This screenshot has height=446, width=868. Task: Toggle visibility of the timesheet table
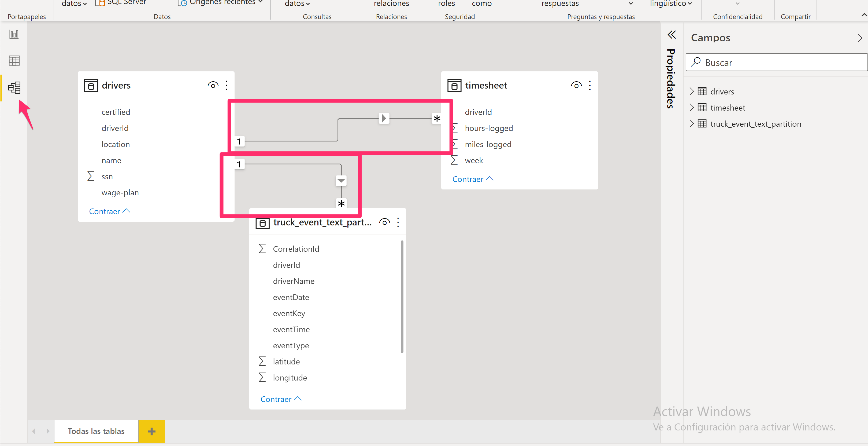576,85
